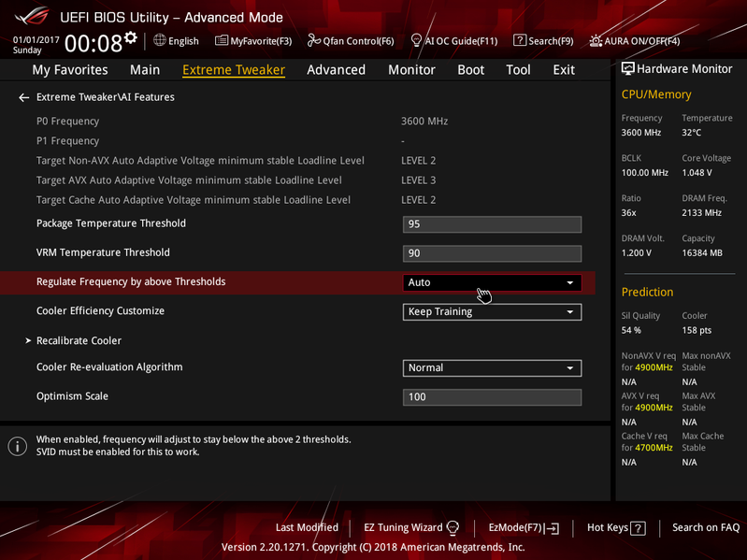Click DRAM Volt. '1.200 V' value
The image size is (747, 560).
pos(636,252)
